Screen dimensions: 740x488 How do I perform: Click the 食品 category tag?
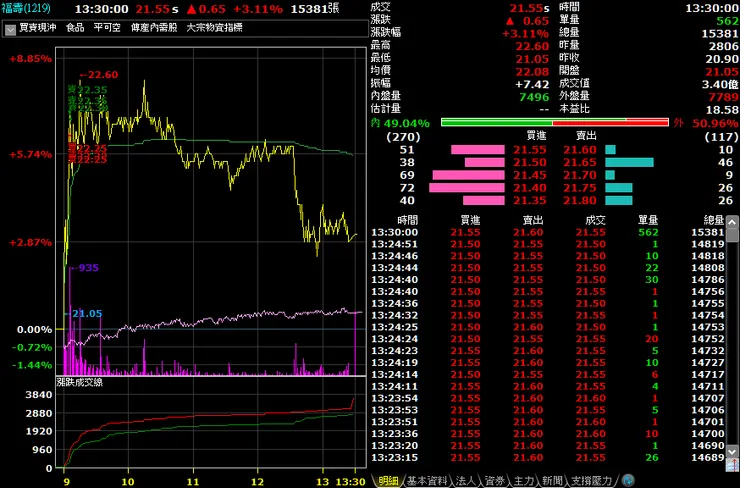pos(75,27)
